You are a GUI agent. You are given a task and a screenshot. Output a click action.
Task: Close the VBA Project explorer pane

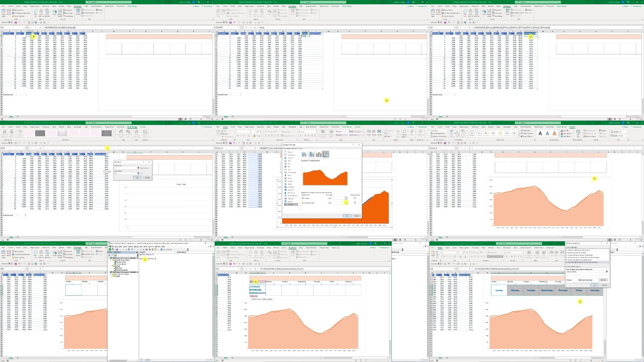click(137, 252)
